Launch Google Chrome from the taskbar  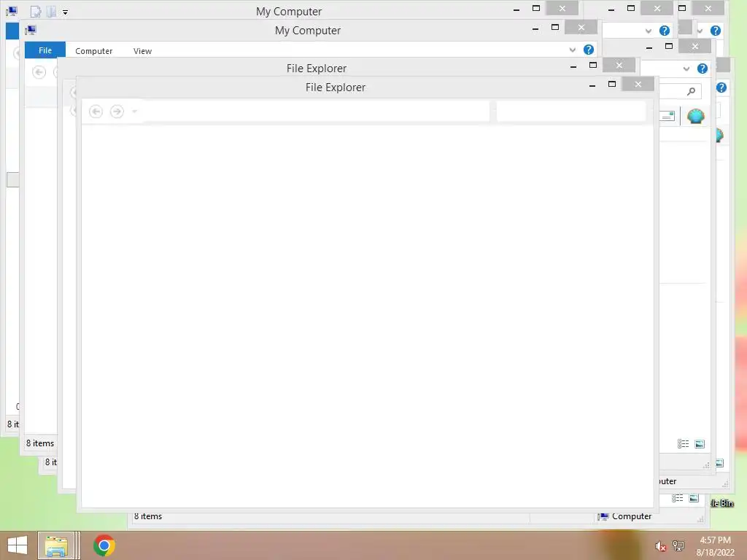point(104,545)
